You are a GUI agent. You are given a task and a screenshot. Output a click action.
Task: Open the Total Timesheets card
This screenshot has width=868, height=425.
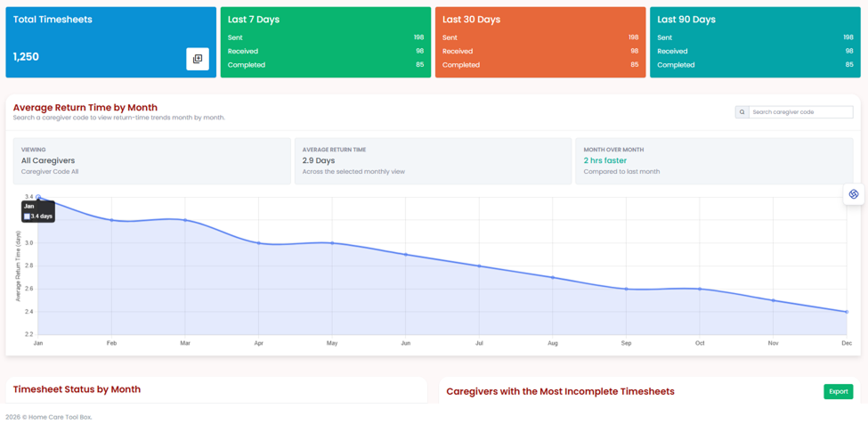click(x=110, y=42)
